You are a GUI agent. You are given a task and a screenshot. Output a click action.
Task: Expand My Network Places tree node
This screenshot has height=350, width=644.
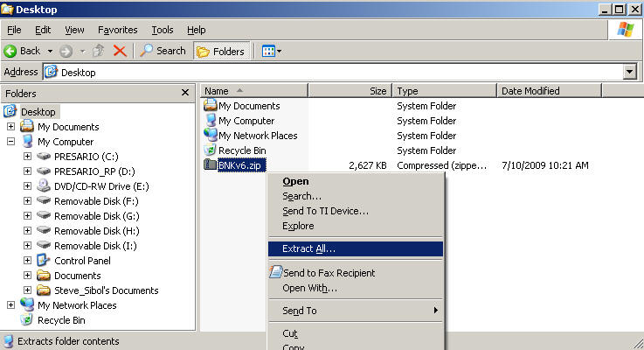[x=11, y=304]
